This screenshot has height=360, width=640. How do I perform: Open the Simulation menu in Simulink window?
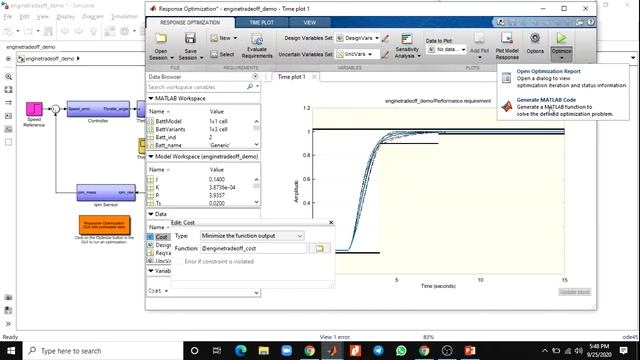pos(124,17)
